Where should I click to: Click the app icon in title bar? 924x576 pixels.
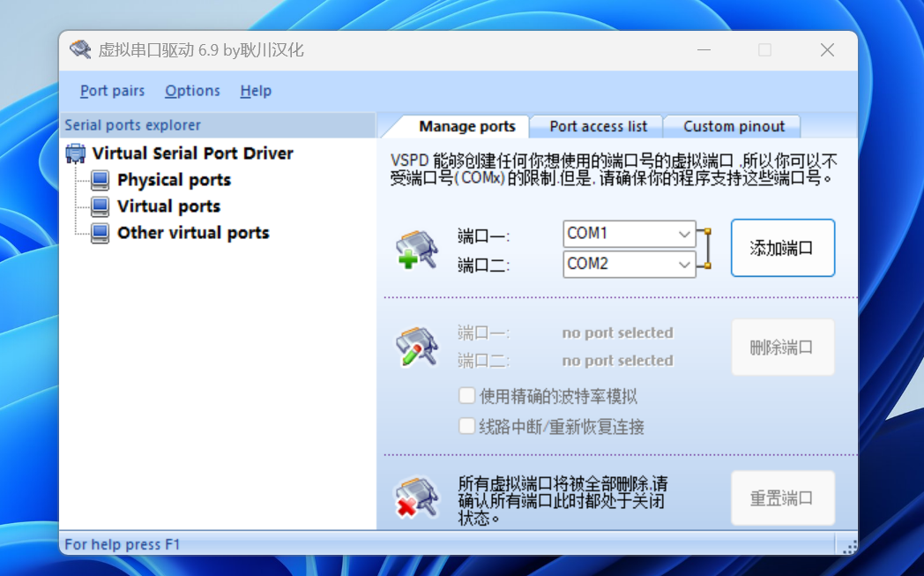(79, 49)
